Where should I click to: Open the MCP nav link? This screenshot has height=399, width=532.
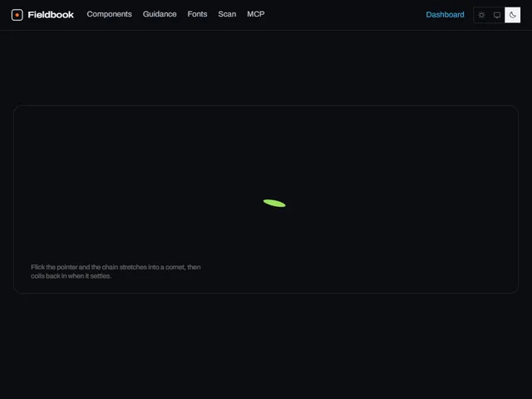pyautogui.click(x=256, y=14)
